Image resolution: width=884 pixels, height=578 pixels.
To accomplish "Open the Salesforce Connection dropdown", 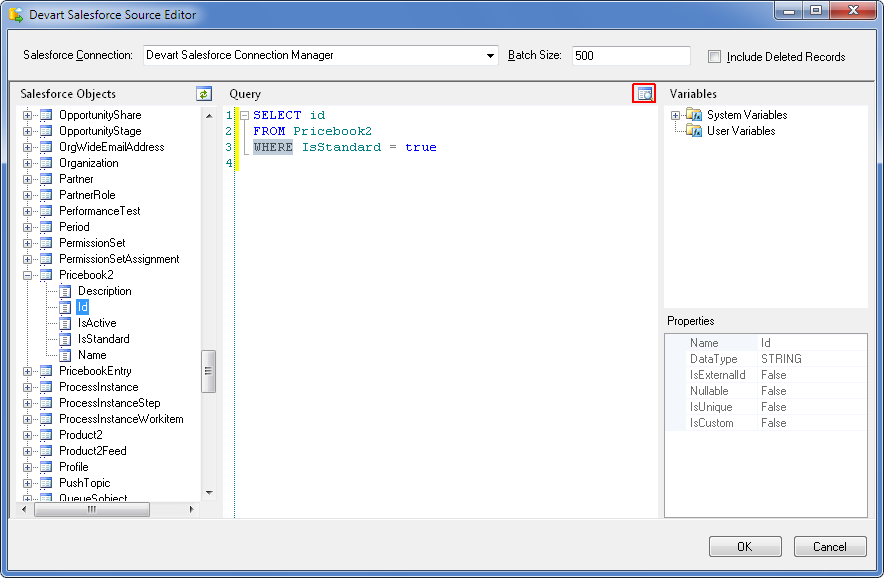I will [490, 55].
